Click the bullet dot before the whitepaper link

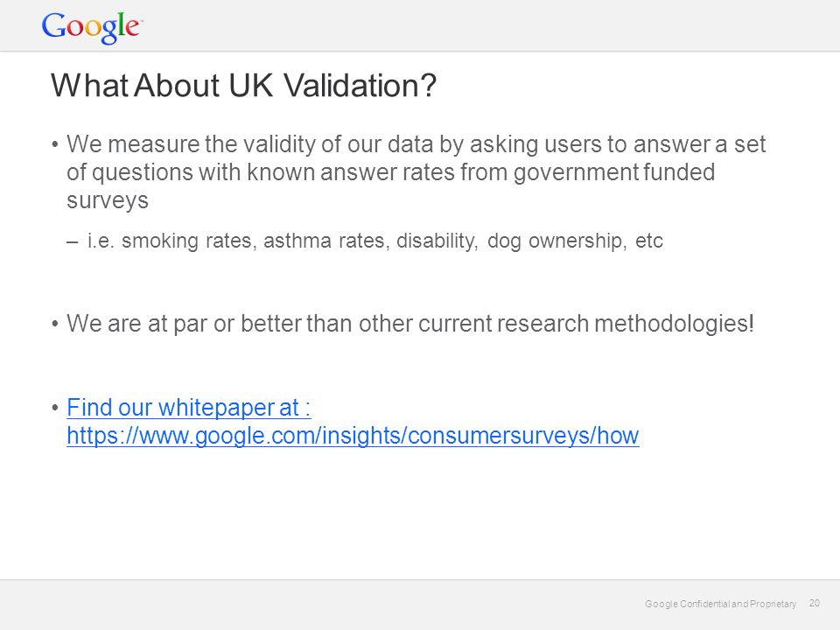(x=55, y=408)
